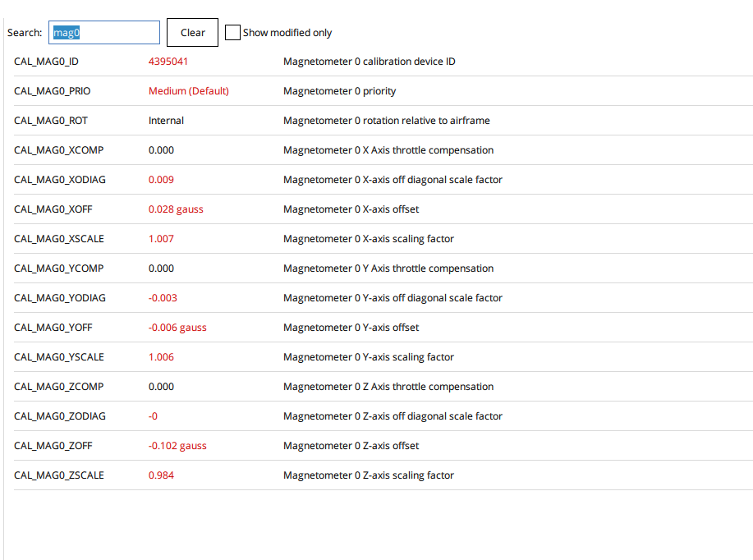Open the -0.003 Y-axis off diagonal value
The height and width of the screenshot is (560, 753).
point(163,298)
